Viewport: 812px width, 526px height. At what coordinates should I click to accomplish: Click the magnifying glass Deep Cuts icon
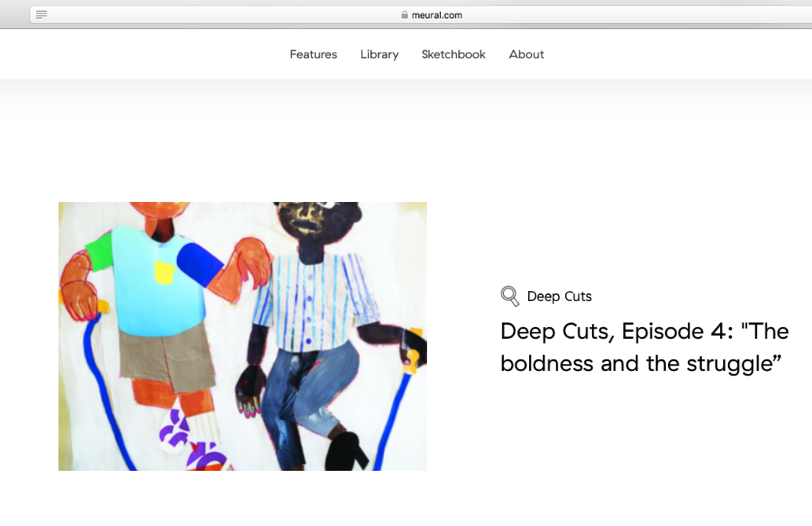509,296
